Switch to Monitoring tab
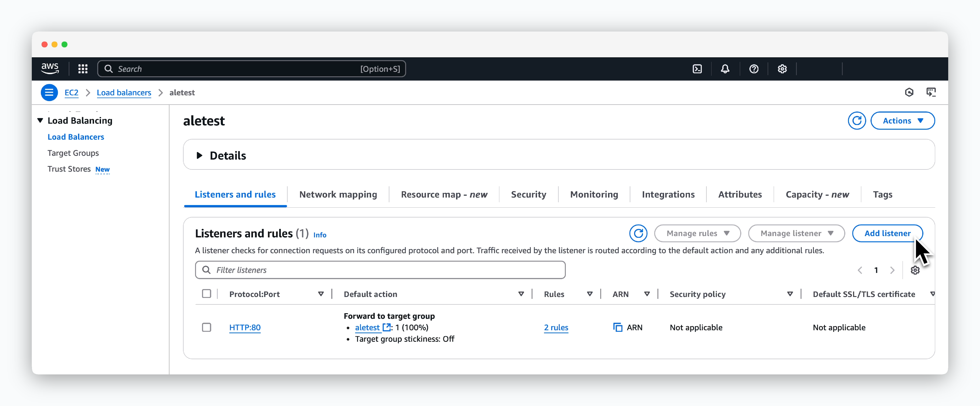The height and width of the screenshot is (406, 980). (594, 195)
